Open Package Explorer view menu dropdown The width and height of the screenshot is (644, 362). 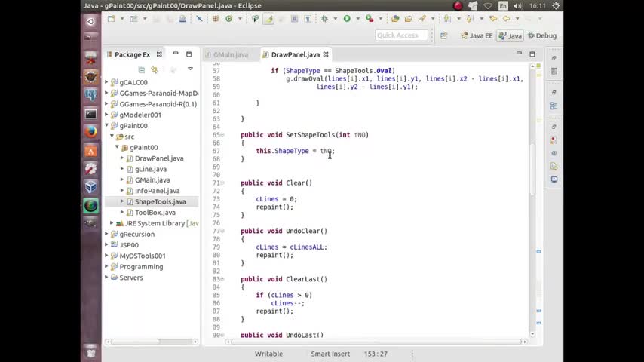point(190,69)
